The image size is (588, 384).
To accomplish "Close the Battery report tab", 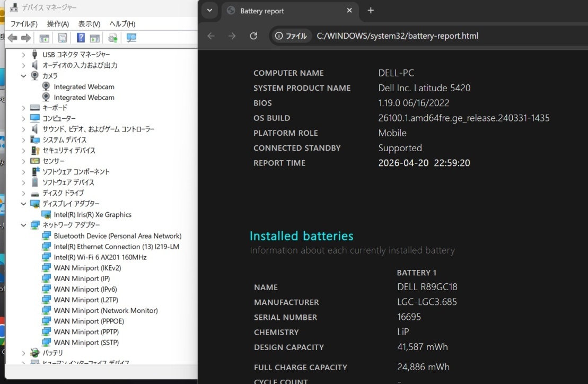I will (x=349, y=11).
